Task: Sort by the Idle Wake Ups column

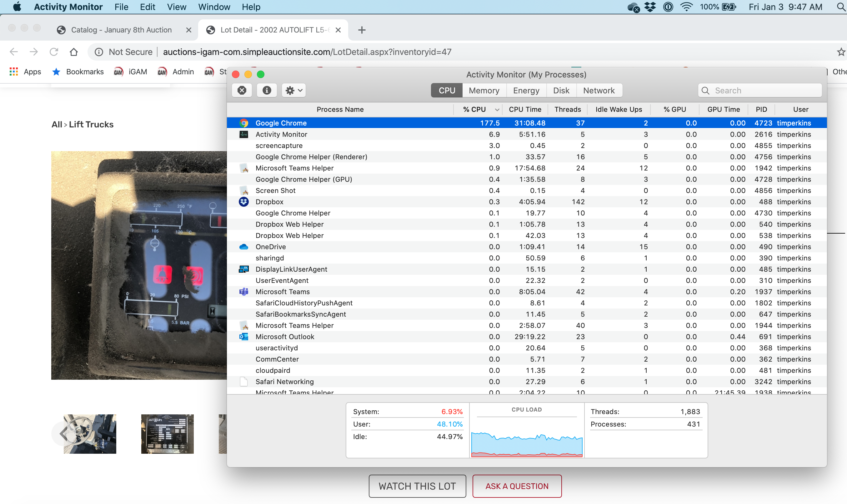Action: tap(619, 109)
